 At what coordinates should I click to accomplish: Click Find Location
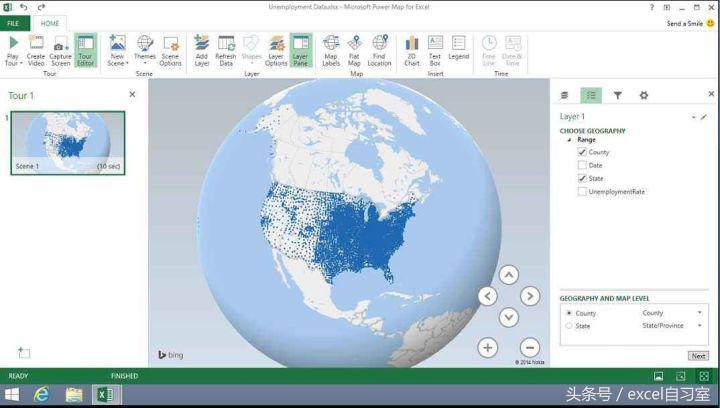[379, 51]
